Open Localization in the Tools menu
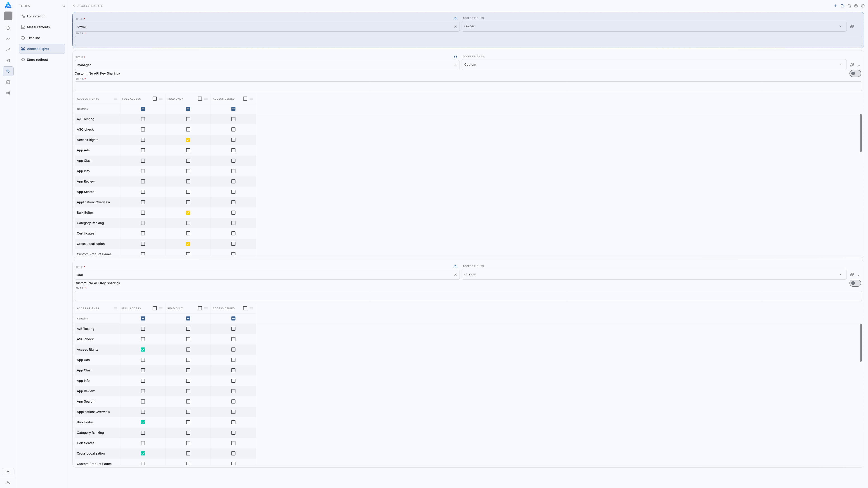868x488 pixels. [x=36, y=16]
